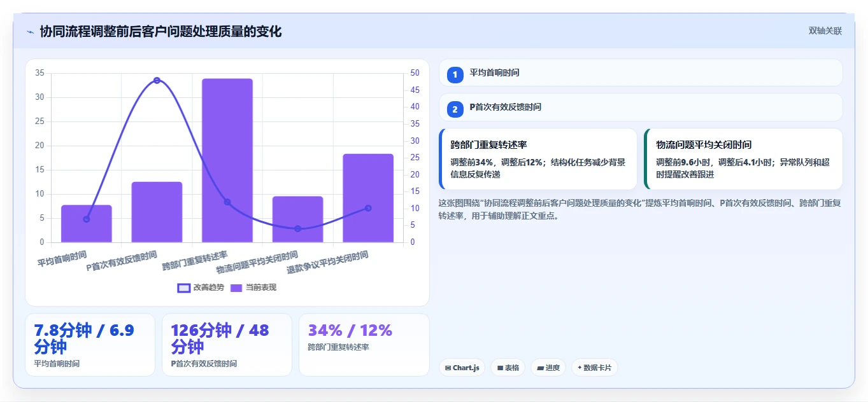Viewport: 868px width, 402px height.
Task: Open the 跨部门重复转述率 detail card
Action: point(538,159)
